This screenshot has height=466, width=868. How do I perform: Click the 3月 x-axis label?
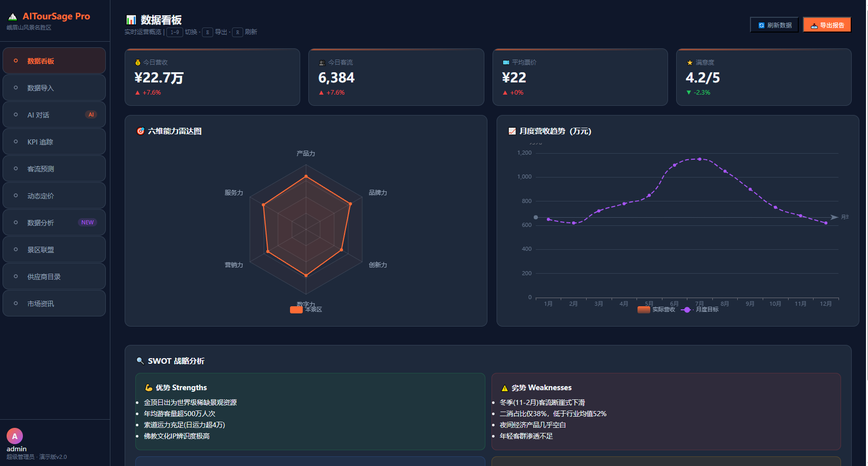(x=599, y=304)
